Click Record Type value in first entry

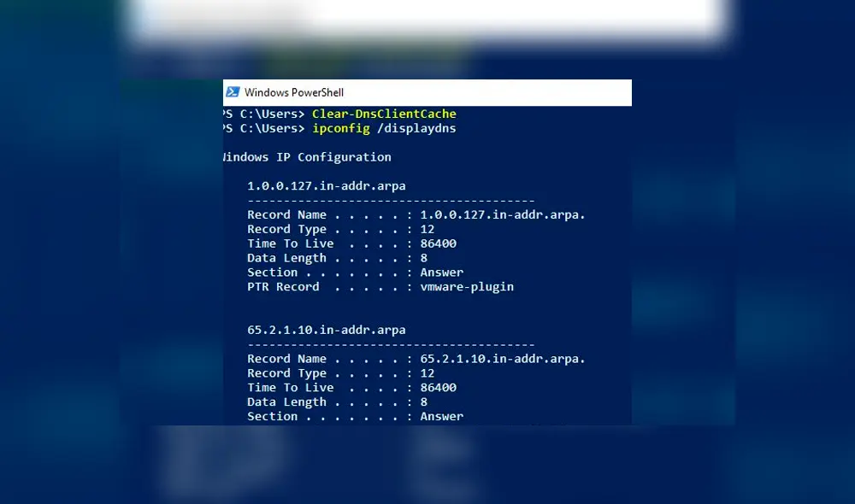click(x=427, y=229)
